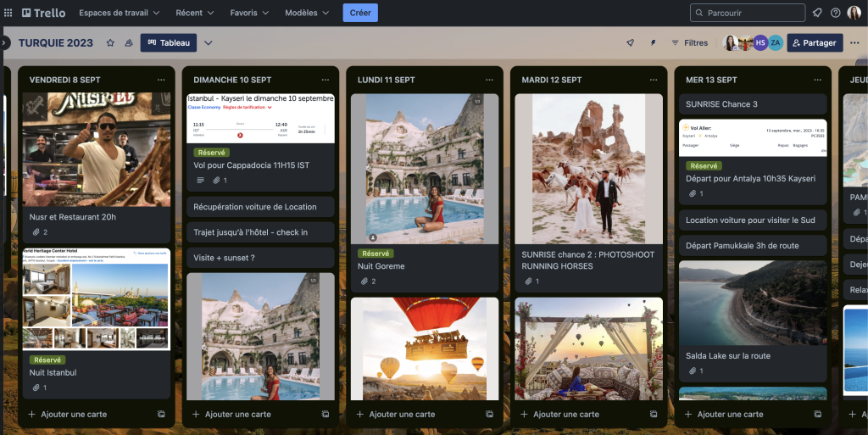Open the Favoris menu
The width and height of the screenshot is (868, 435).
point(249,13)
